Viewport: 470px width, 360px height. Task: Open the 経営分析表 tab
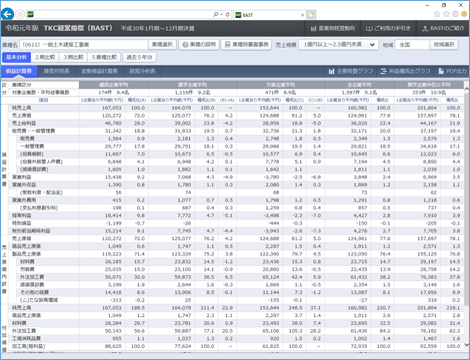click(142, 71)
